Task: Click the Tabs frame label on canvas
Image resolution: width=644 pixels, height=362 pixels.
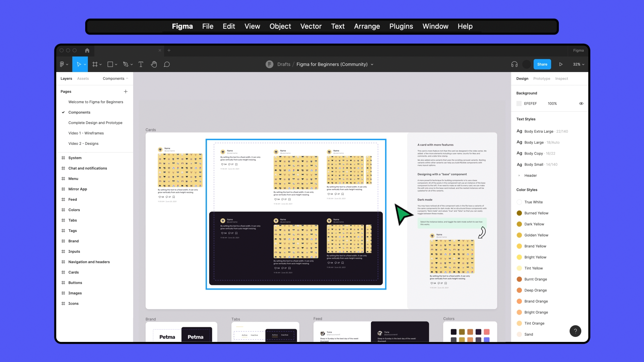Action: tap(235, 319)
